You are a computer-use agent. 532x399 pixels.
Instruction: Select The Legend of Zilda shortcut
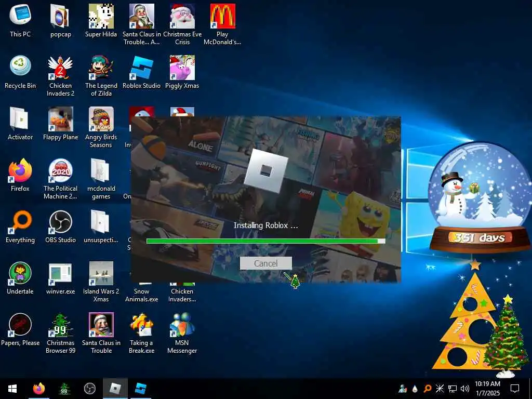click(x=101, y=76)
